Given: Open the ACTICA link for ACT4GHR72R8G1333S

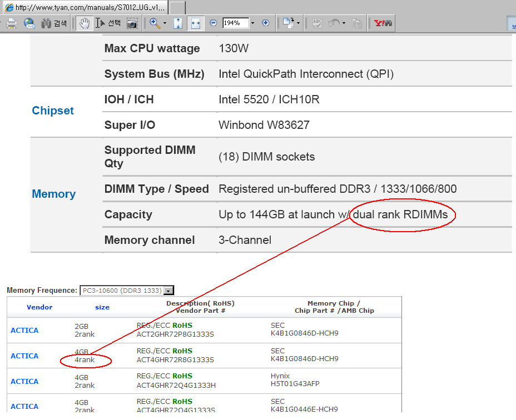Looking at the screenshot, I should pyautogui.click(x=24, y=356).
